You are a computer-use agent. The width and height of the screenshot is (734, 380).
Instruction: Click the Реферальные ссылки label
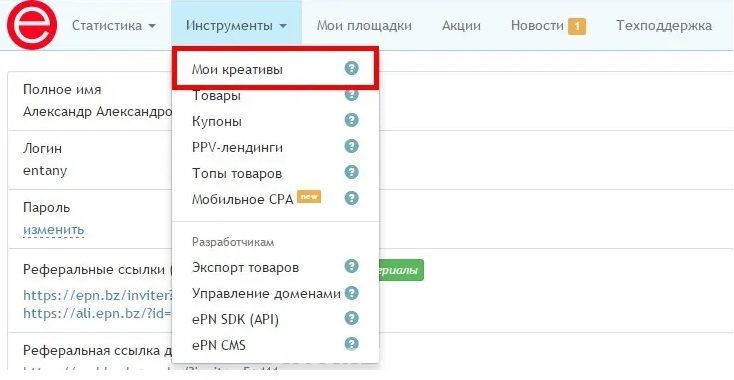(97, 270)
